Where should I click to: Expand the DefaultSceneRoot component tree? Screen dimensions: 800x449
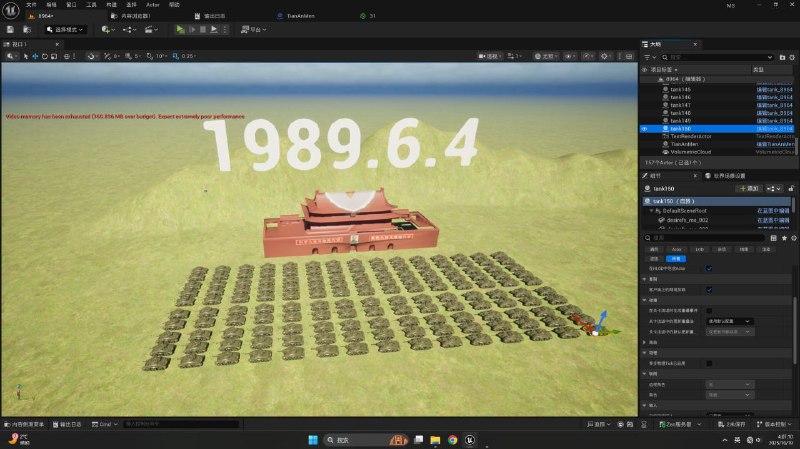[650, 211]
